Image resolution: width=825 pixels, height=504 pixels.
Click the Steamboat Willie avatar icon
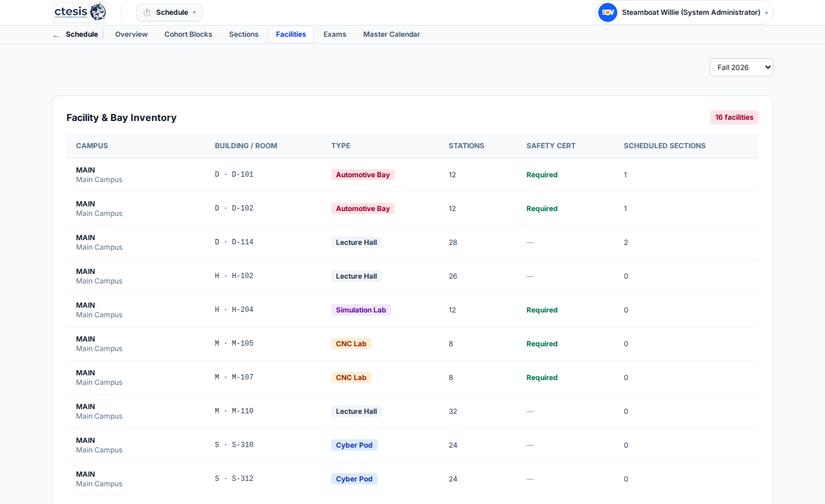608,12
